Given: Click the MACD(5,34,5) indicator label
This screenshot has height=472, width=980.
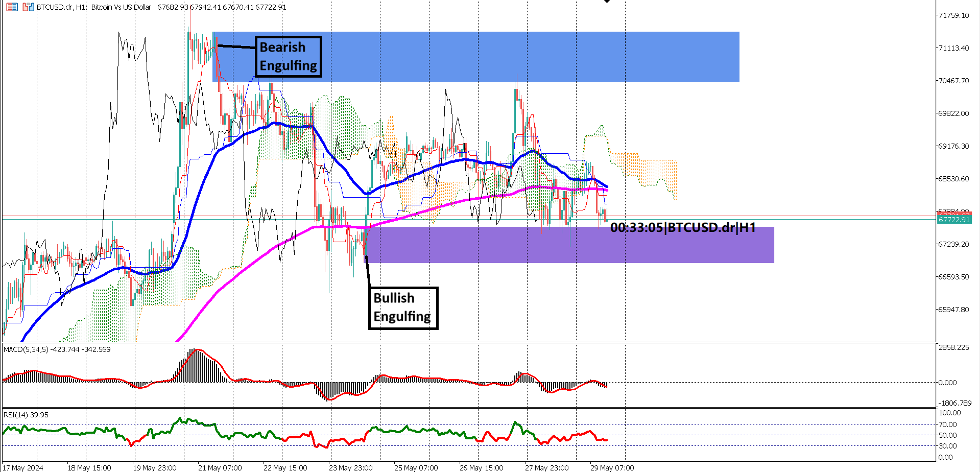Looking at the screenshot, I should [57, 349].
